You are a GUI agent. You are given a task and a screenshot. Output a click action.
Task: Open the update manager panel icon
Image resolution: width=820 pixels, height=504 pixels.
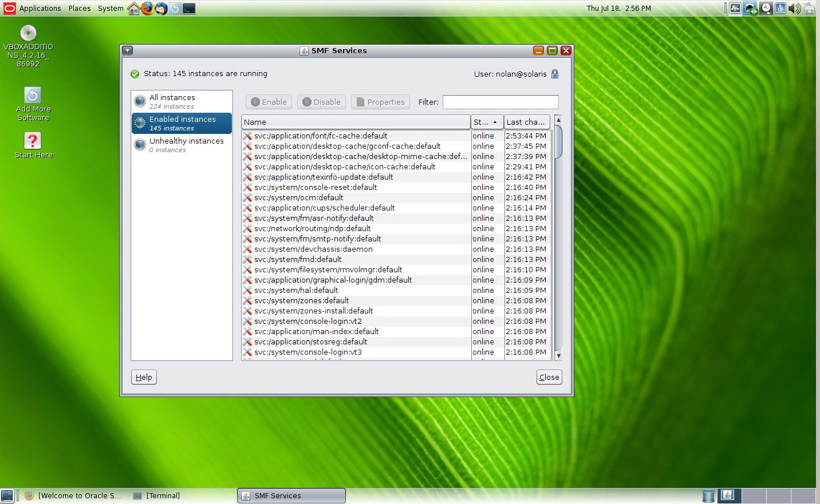[x=175, y=9]
